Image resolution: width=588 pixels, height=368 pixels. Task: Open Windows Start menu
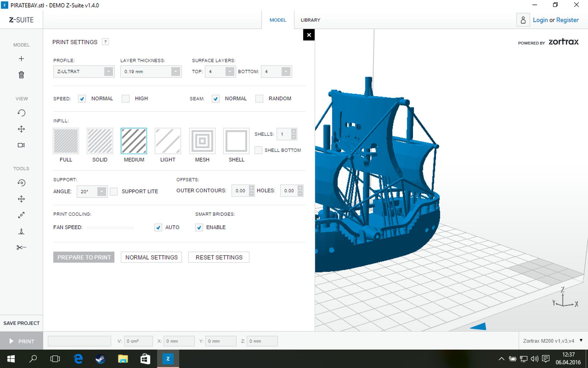click(11, 359)
